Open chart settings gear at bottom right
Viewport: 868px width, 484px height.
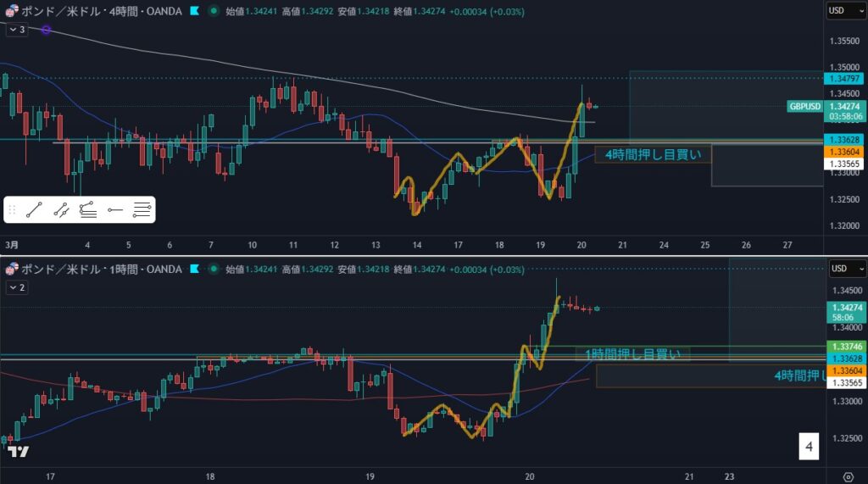coord(848,476)
